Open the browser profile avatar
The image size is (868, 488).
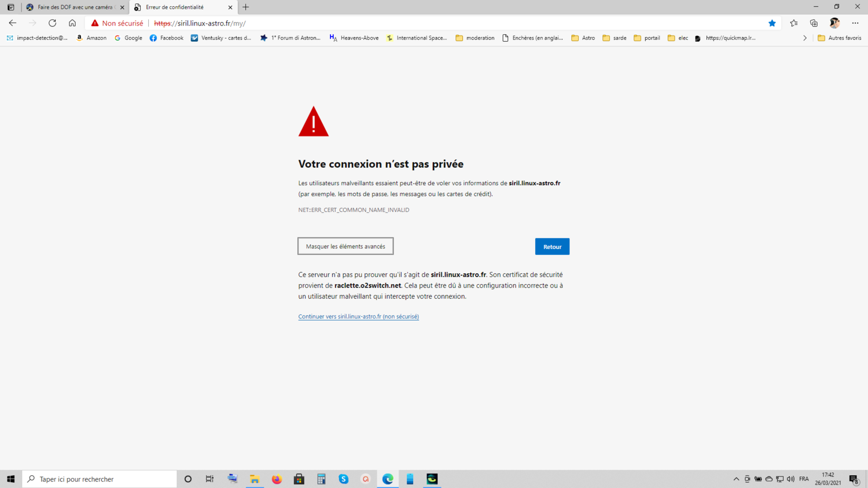[834, 23]
